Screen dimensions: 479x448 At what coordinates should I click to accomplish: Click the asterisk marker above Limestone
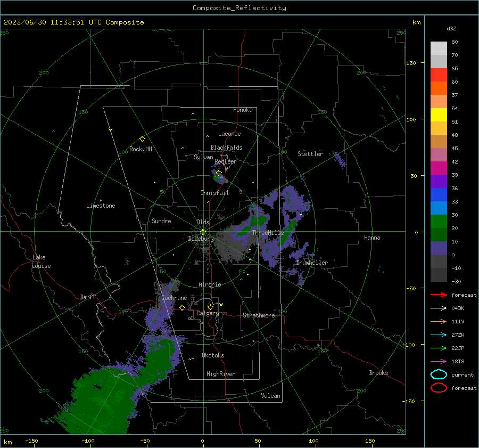coord(101,201)
